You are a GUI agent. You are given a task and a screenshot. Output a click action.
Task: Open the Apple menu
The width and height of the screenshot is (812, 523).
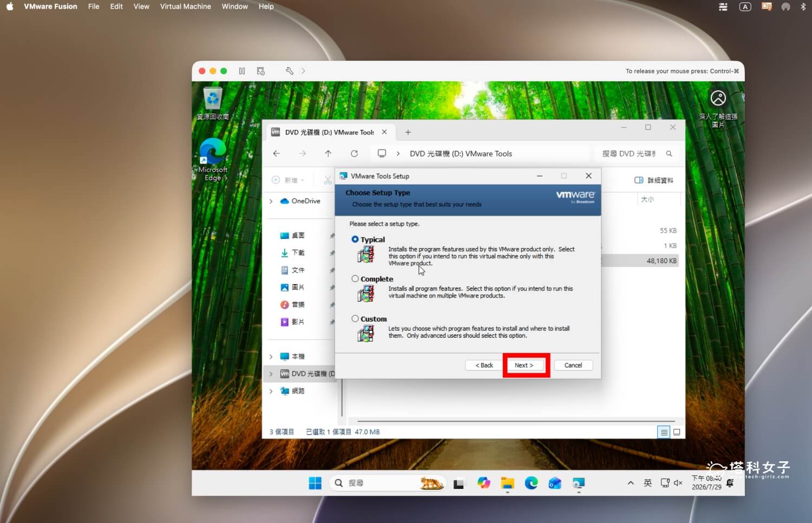pyautogui.click(x=10, y=6)
